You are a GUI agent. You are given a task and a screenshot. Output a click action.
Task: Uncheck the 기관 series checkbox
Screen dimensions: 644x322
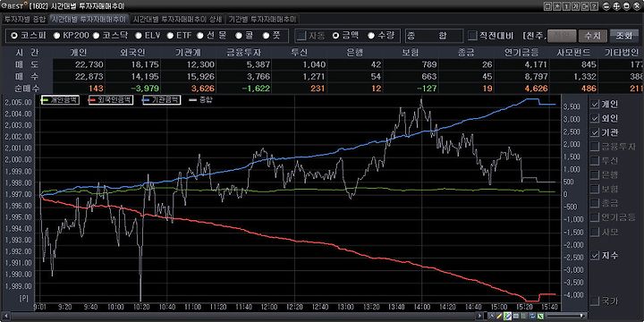pos(594,132)
